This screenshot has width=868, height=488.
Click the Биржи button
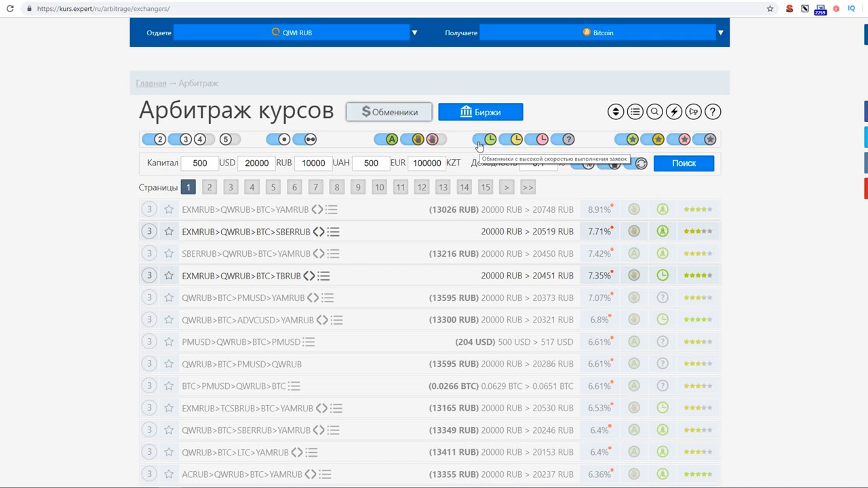(x=480, y=112)
